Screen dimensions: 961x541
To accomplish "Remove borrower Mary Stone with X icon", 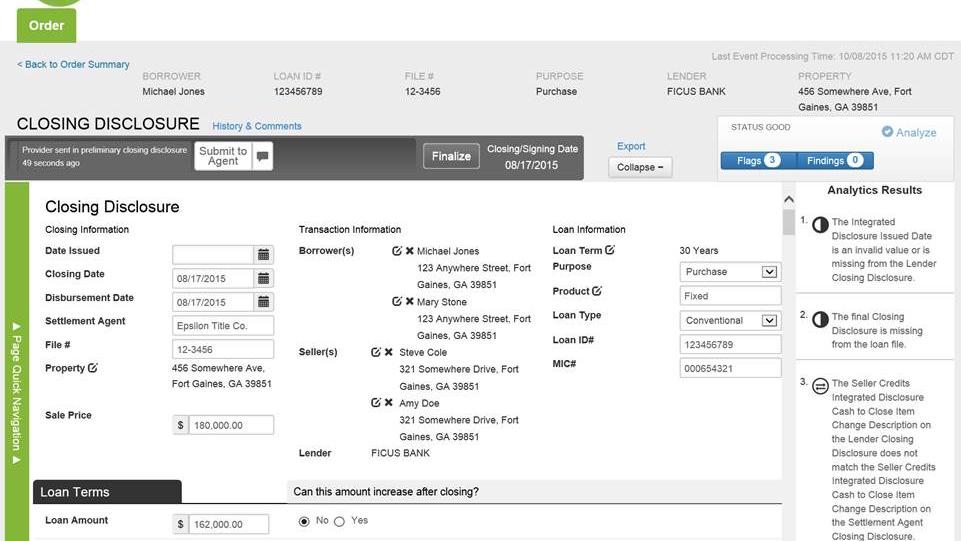I will point(410,301).
